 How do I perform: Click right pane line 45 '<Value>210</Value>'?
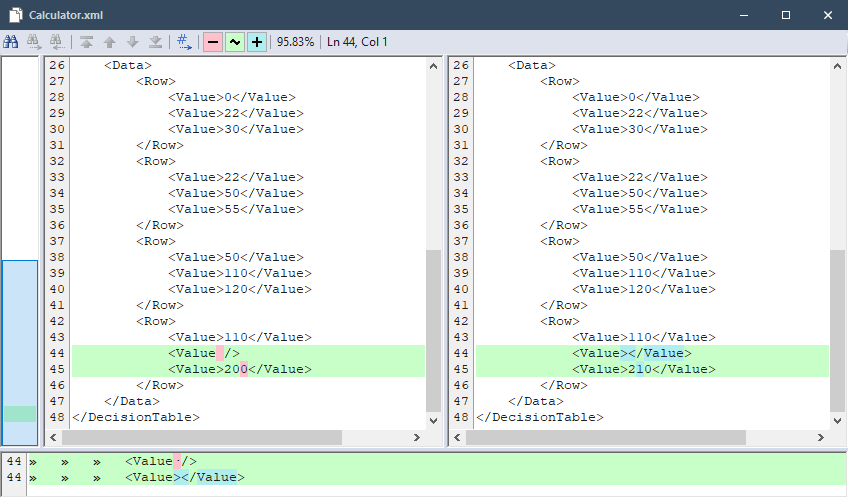coord(644,369)
